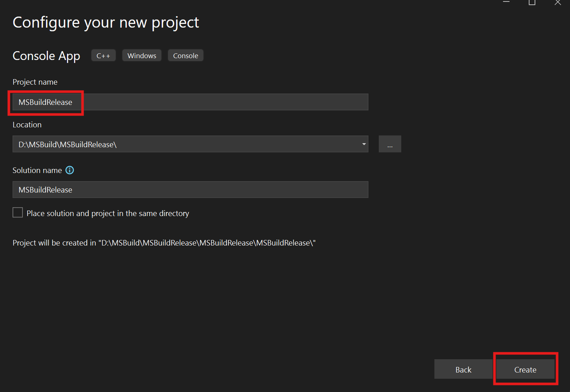Click the Console project type tag
Screen dimensions: 570x392
(186, 56)
